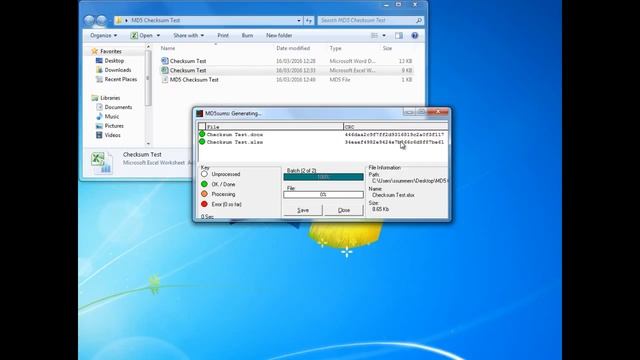Click the Save button in MD5sums
The width and height of the screenshot is (640, 360).
tap(303, 210)
